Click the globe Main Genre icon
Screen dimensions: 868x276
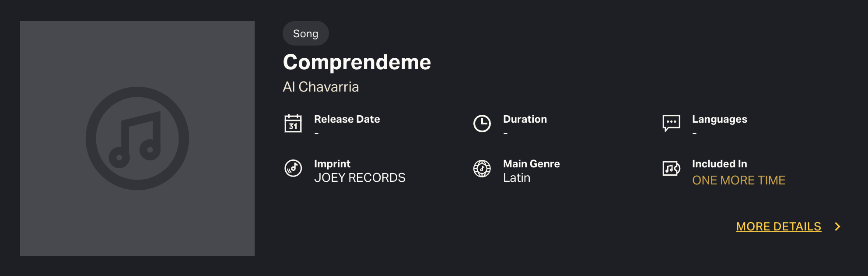point(482,168)
